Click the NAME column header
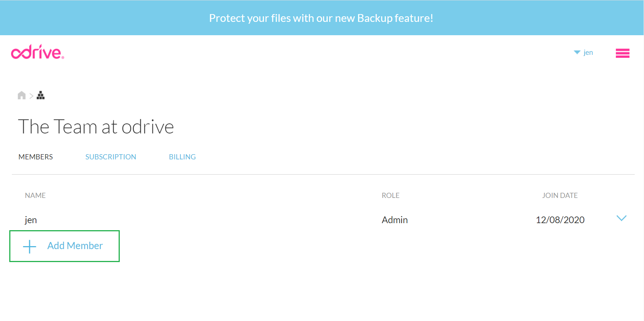This screenshot has height=321, width=644. [x=35, y=195]
